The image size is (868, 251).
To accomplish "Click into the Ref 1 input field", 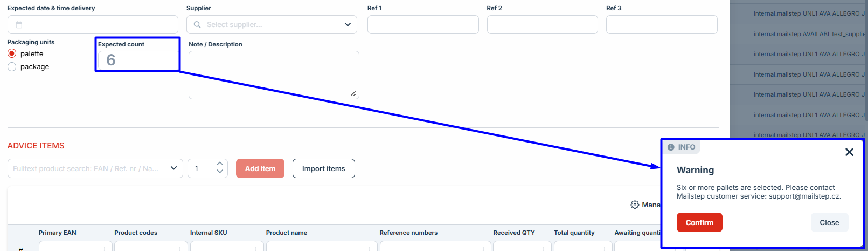I will [423, 25].
